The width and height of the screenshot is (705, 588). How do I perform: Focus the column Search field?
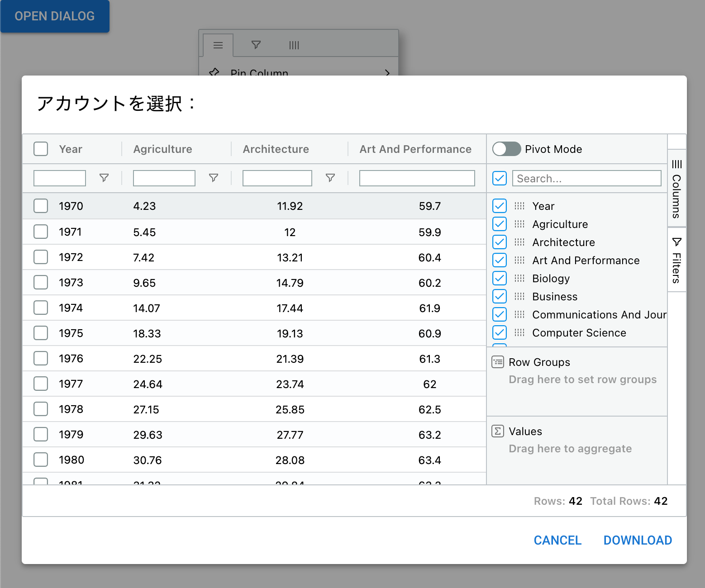click(x=586, y=178)
